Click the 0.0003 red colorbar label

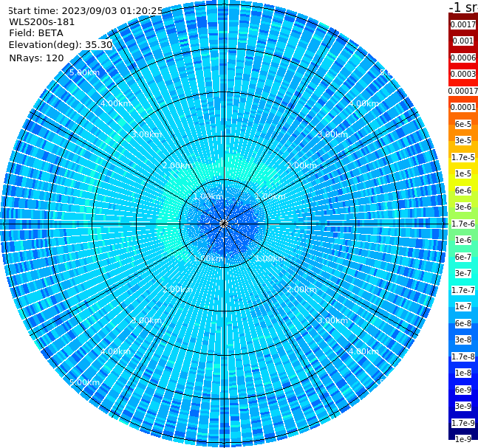click(x=463, y=74)
